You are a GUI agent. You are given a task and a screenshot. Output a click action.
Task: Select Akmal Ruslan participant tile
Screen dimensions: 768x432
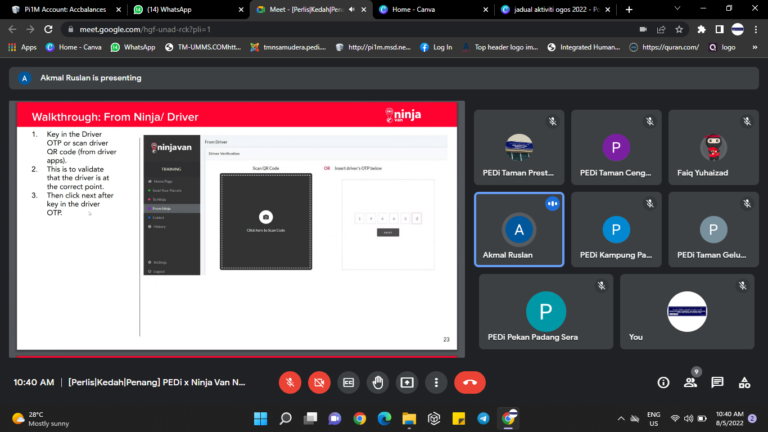519,229
